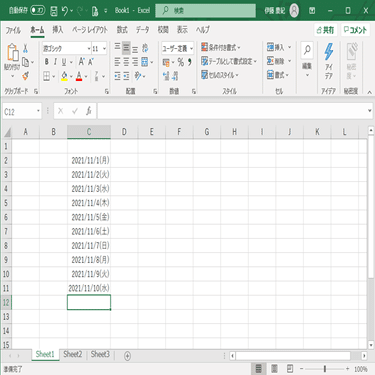Select cell with 2021/11/5(金)
The image size is (375, 375).
pos(89,217)
